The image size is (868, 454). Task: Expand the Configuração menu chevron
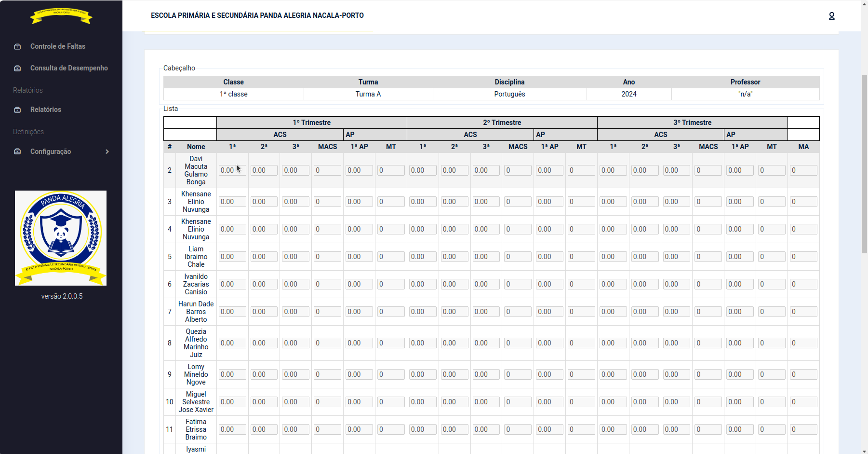tap(107, 151)
